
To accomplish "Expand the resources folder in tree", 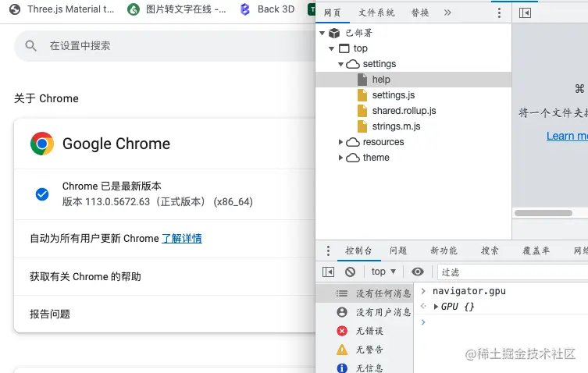I will 340,142.
